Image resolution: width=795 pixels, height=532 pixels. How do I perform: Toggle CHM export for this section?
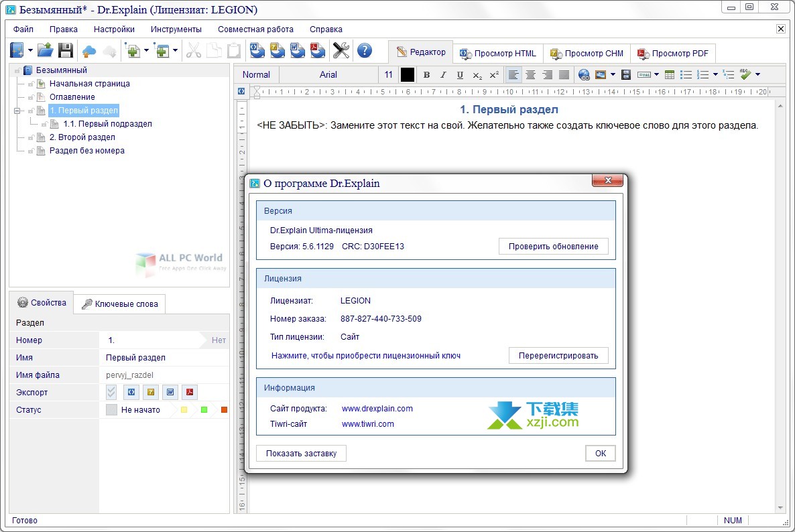click(x=151, y=392)
